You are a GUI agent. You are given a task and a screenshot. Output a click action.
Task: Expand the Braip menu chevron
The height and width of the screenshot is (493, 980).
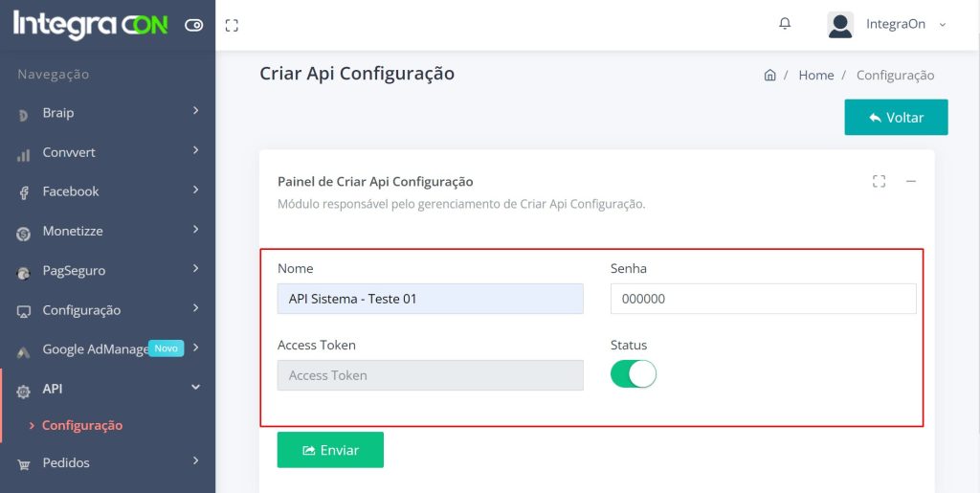[195, 112]
